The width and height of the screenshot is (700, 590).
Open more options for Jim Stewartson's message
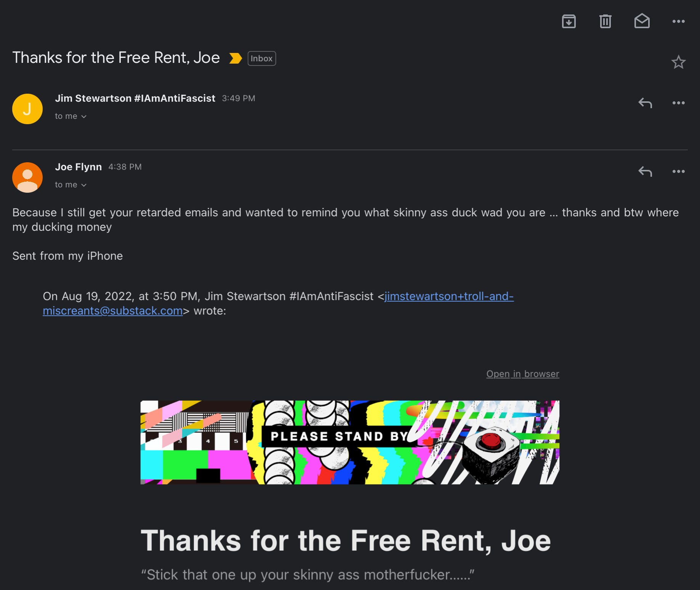click(x=678, y=103)
